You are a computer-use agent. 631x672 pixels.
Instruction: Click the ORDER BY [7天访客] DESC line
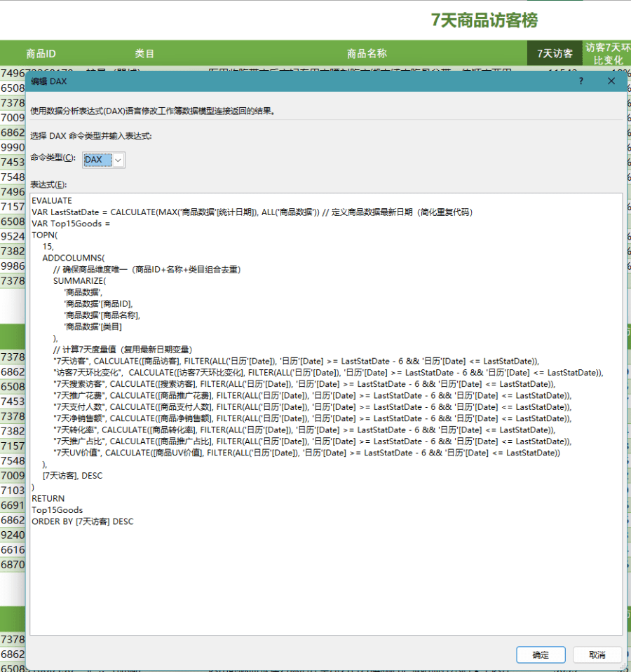click(82, 521)
